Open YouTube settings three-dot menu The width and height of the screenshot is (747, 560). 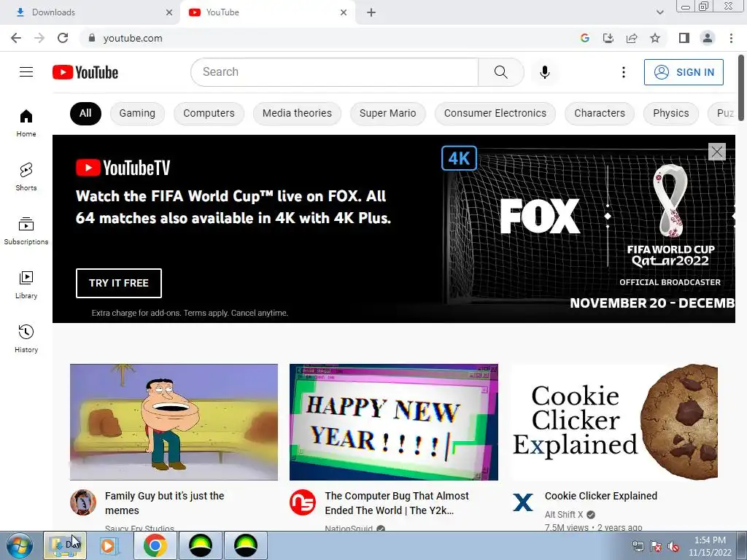[623, 72]
